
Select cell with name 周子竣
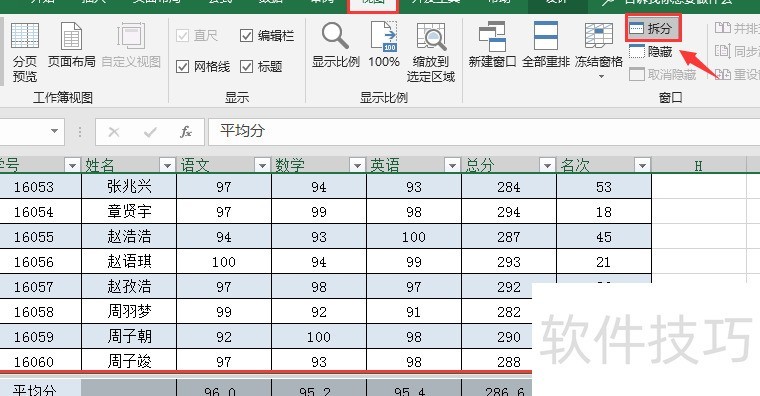tap(129, 361)
